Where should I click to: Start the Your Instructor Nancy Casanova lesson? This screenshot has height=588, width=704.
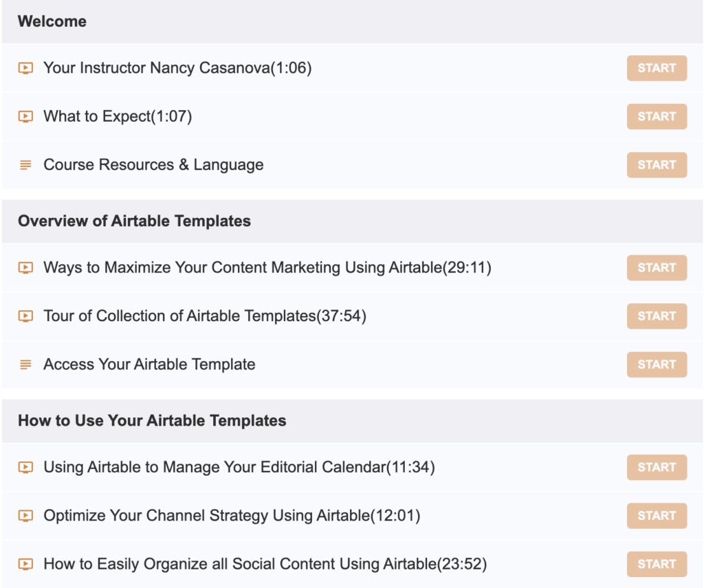pyautogui.click(x=657, y=68)
